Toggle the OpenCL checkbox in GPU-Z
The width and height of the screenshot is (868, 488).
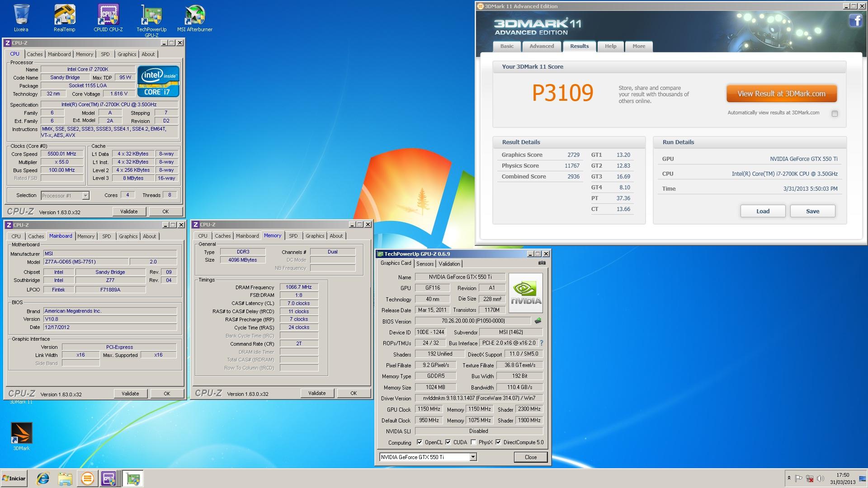click(x=419, y=442)
